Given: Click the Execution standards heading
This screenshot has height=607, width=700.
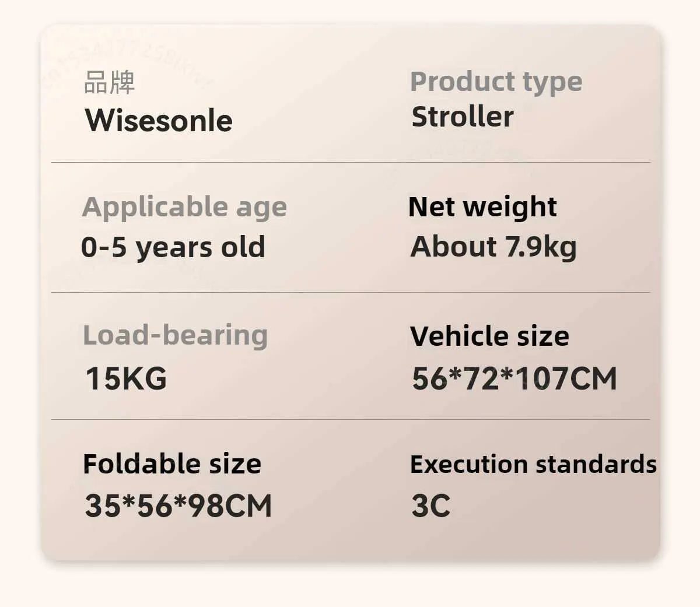Looking at the screenshot, I should click(533, 465).
